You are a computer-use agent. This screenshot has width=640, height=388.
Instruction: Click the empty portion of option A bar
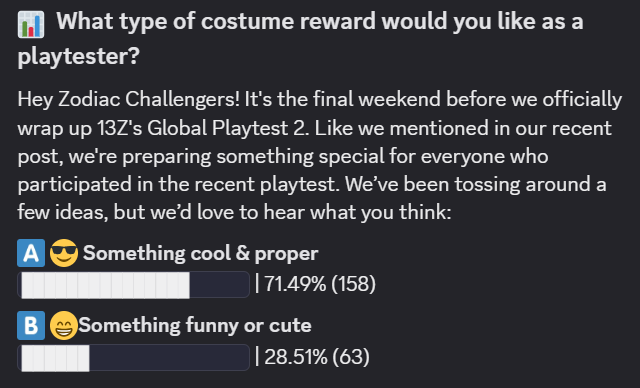tap(219, 285)
